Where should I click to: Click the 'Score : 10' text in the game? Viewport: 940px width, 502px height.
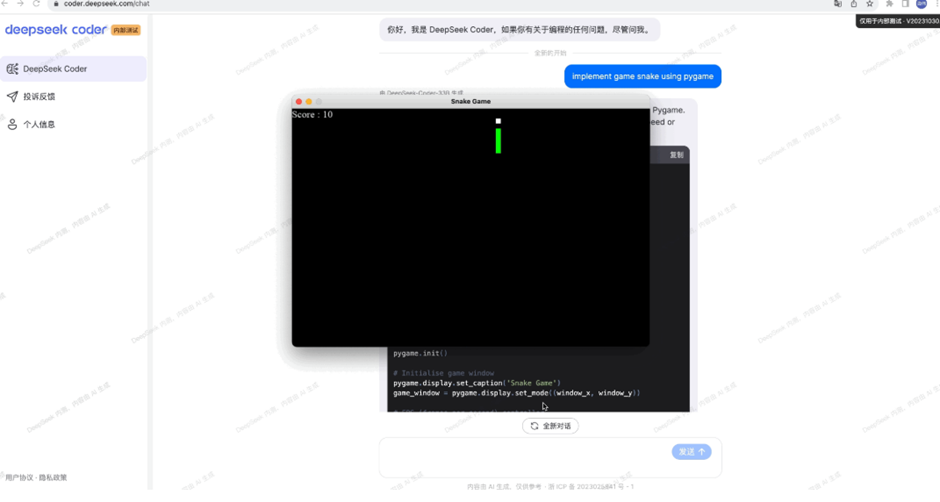pos(312,115)
